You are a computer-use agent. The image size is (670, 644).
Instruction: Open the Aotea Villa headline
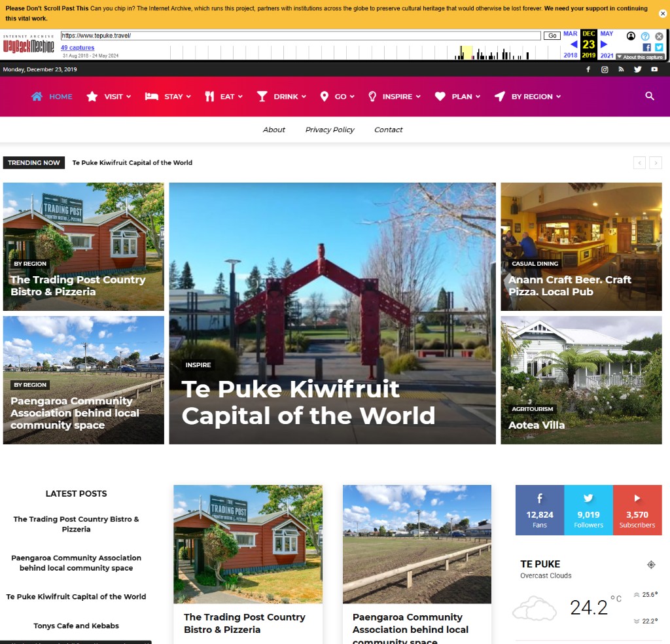tap(537, 425)
